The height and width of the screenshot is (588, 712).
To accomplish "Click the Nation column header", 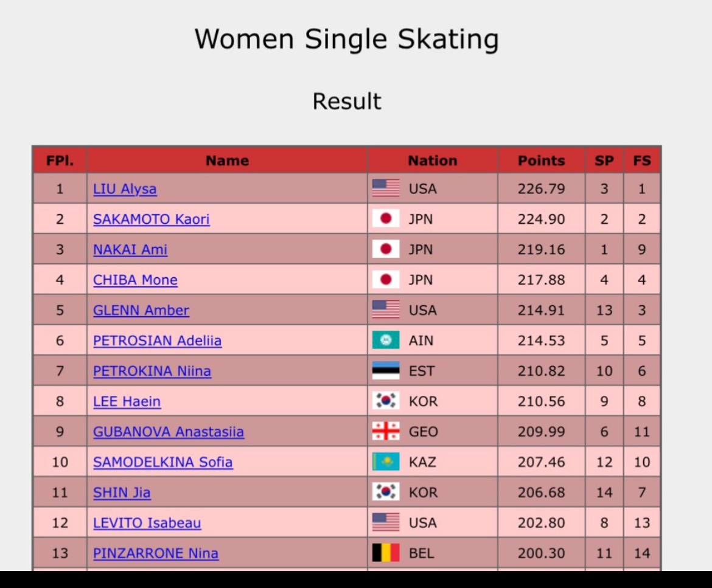I will pos(432,161).
